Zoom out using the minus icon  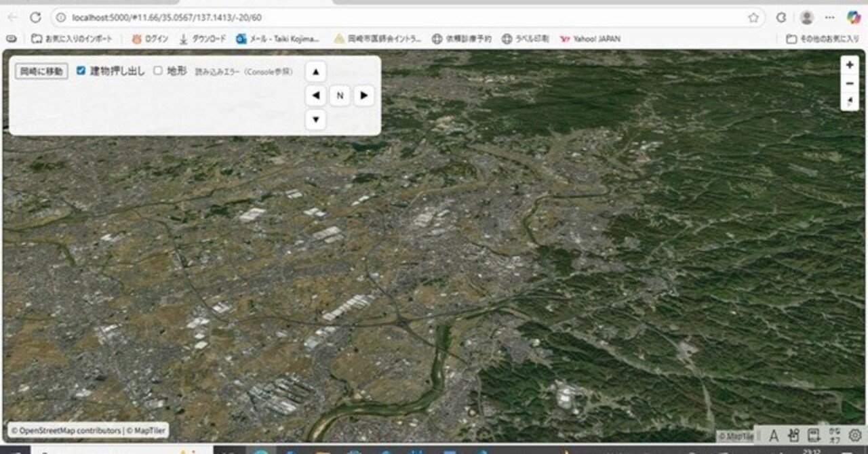(x=850, y=83)
